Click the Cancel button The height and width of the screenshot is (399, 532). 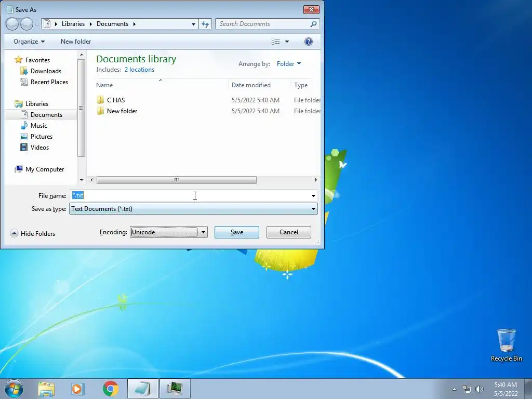click(x=289, y=232)
